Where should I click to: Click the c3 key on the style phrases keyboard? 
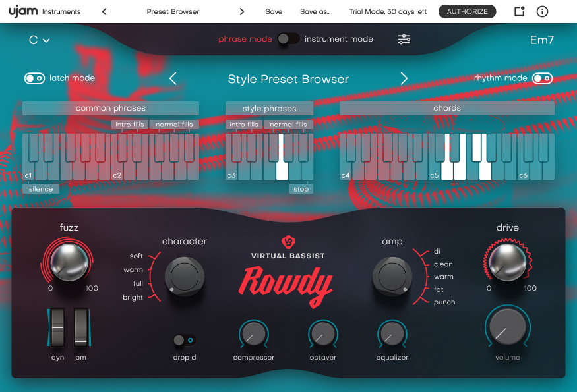tap(231, 171)
